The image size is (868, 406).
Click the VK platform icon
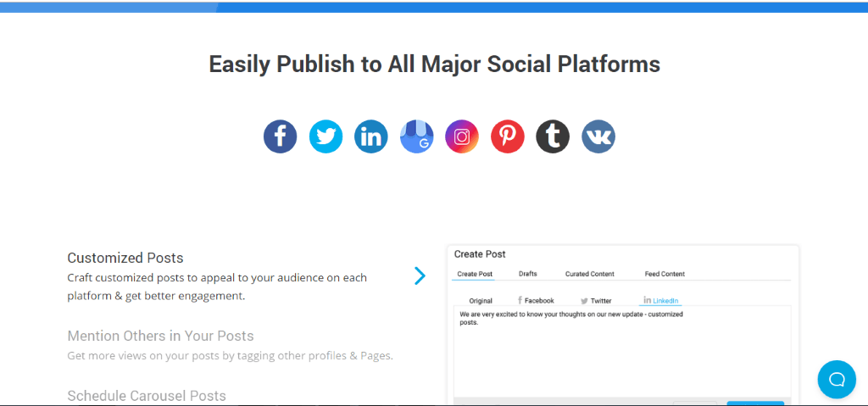[598, 136]
